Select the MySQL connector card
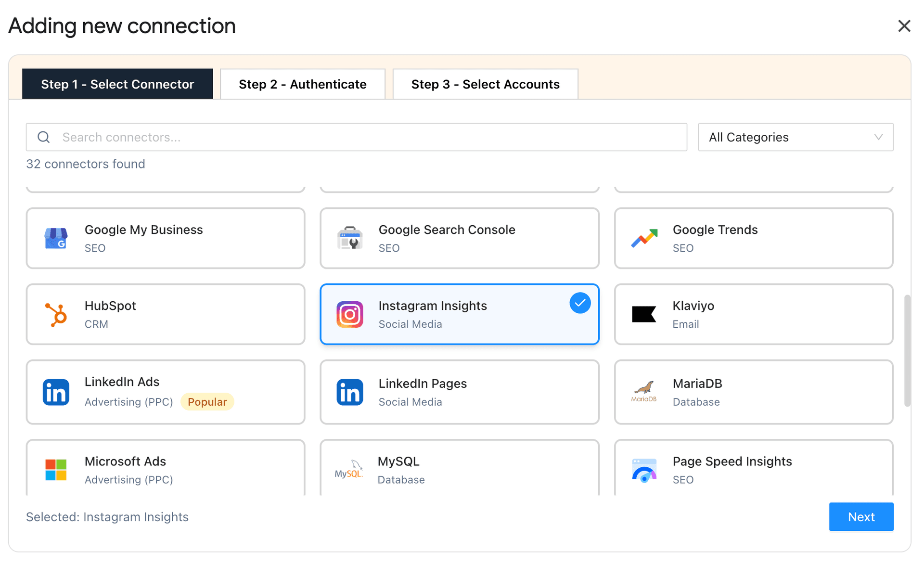Screen dimensions: 924x564 pyautogui.click(x=459, y=470)
